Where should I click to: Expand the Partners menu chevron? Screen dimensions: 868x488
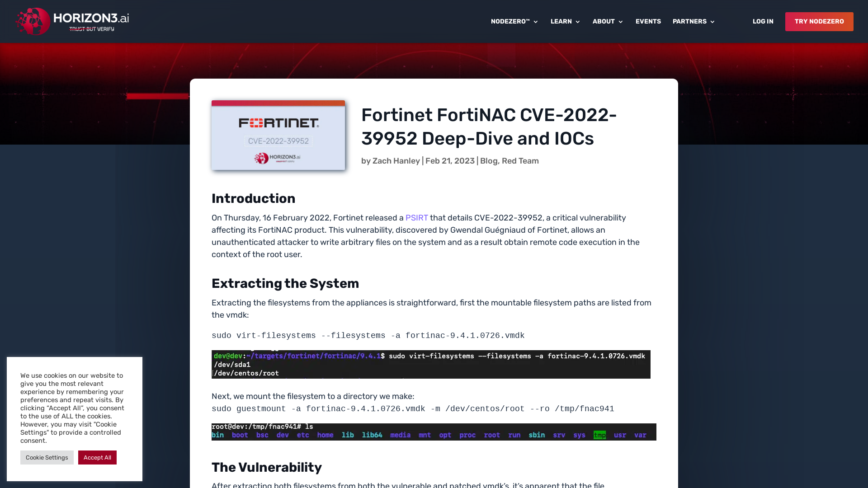[712, 22]
